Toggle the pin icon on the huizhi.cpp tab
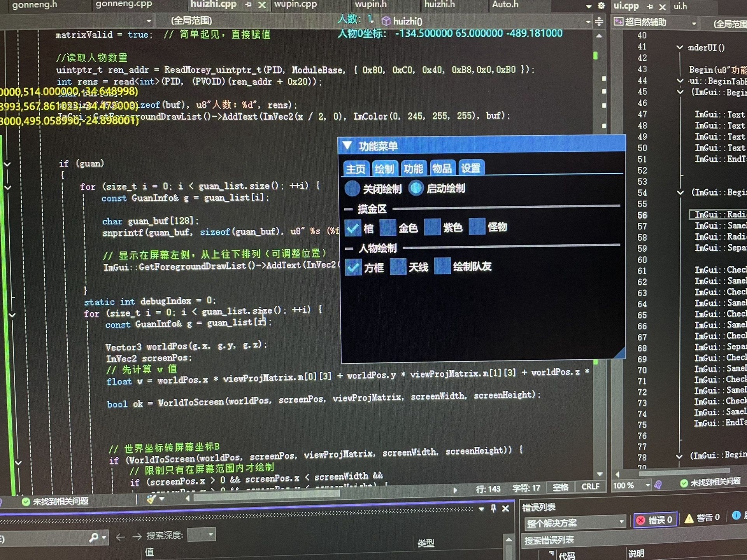747x560 pixels. pos(248,5)
